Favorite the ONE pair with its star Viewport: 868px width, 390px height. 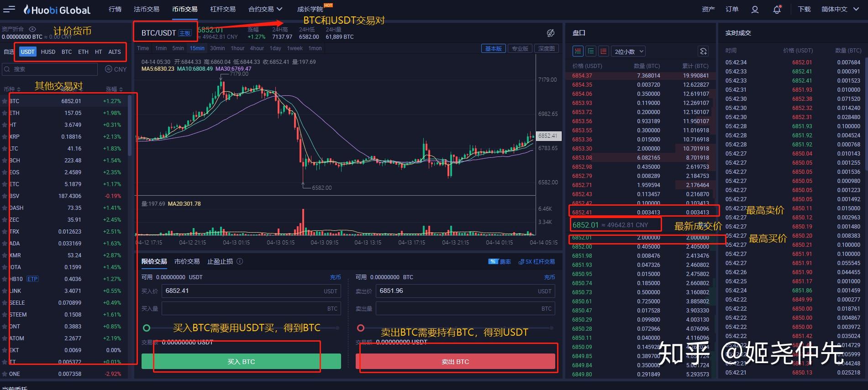click(5, 374)
